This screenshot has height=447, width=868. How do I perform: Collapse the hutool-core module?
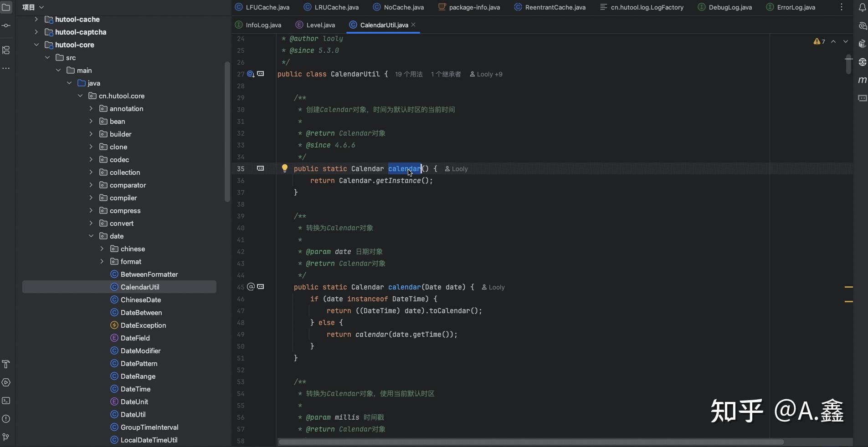[36, 45]
